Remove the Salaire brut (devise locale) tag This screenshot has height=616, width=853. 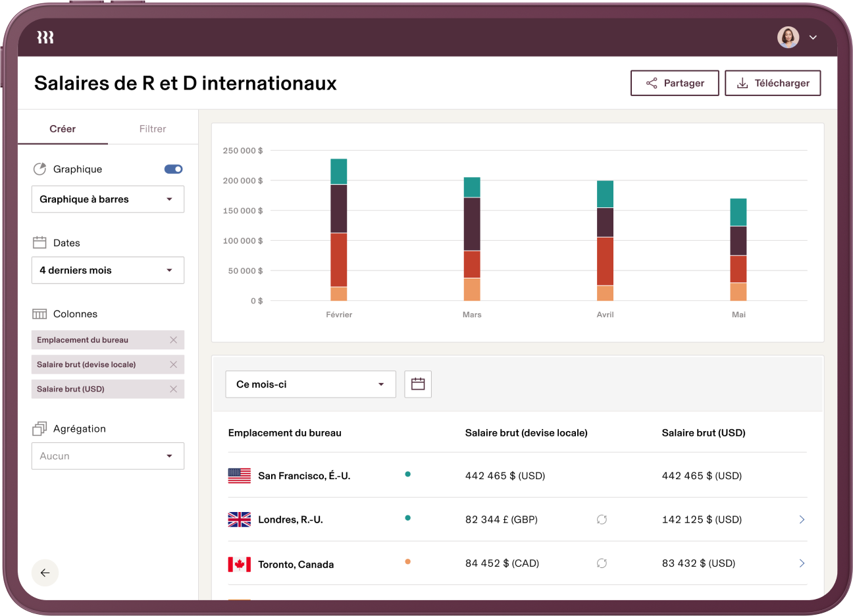click(174, 365)
